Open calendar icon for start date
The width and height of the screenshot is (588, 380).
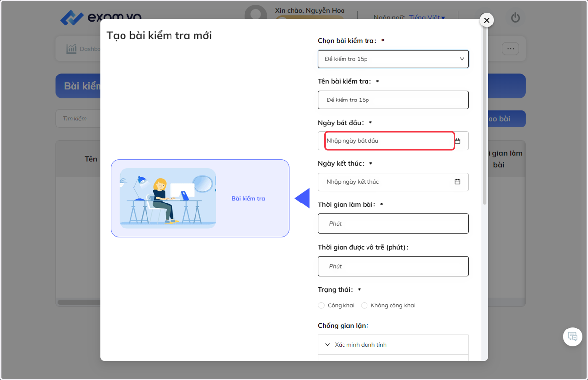point(458,141)
